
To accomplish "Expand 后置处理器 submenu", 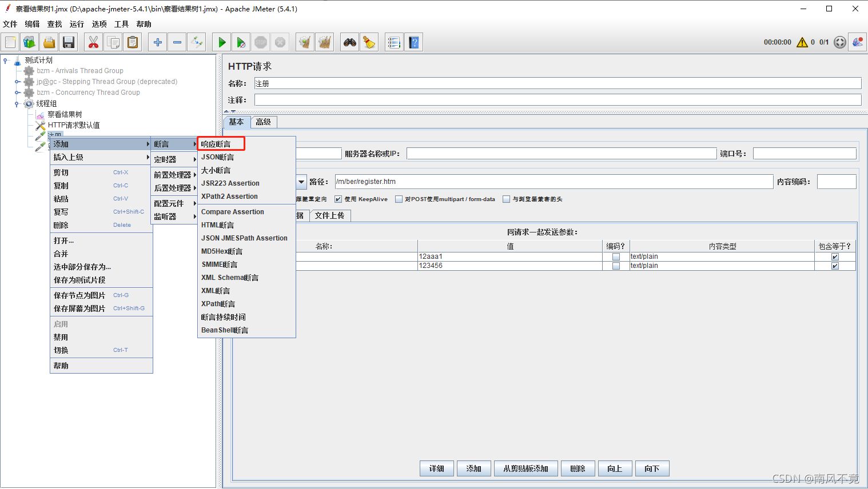I will [x=174, y=188].
